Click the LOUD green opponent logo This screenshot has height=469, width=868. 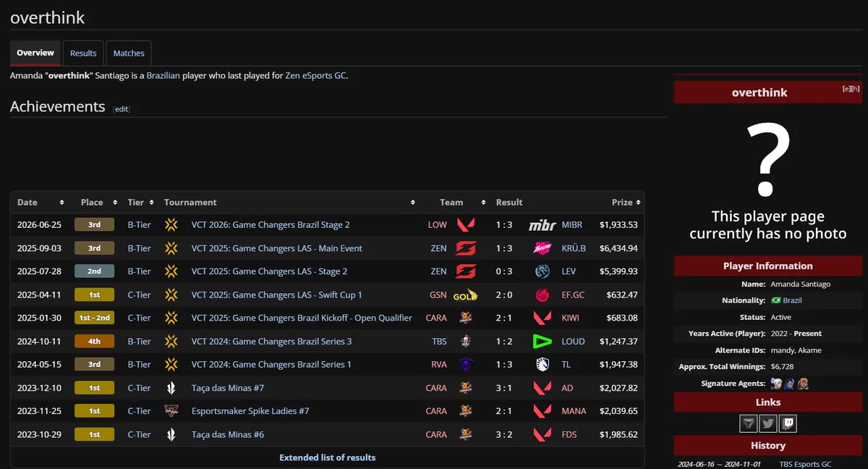click(542, 341)
